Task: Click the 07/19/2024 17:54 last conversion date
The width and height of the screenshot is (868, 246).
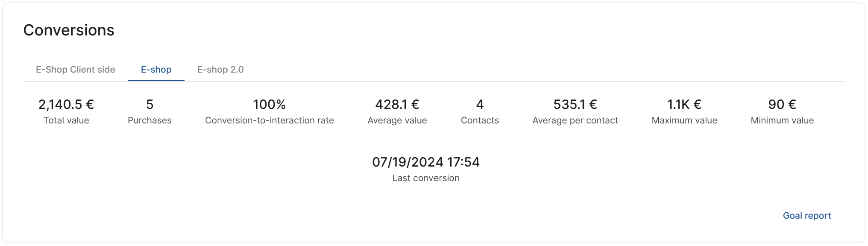Action: pos(426,162)
